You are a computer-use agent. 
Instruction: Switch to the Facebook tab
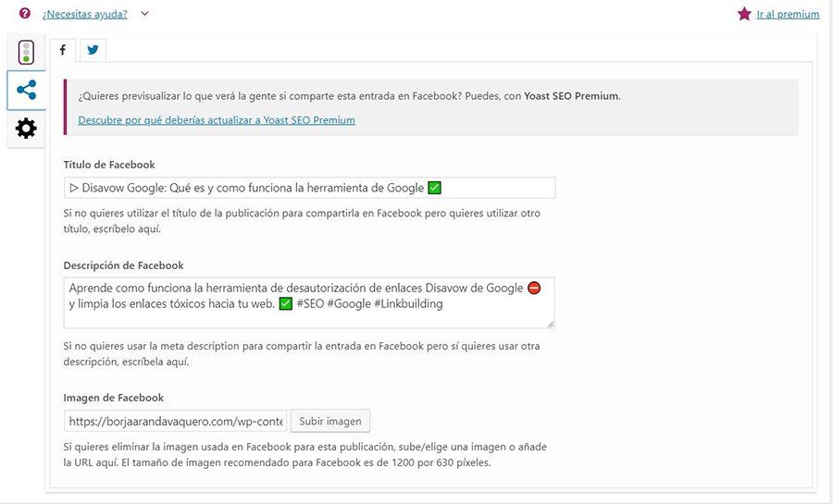point(63,50)
